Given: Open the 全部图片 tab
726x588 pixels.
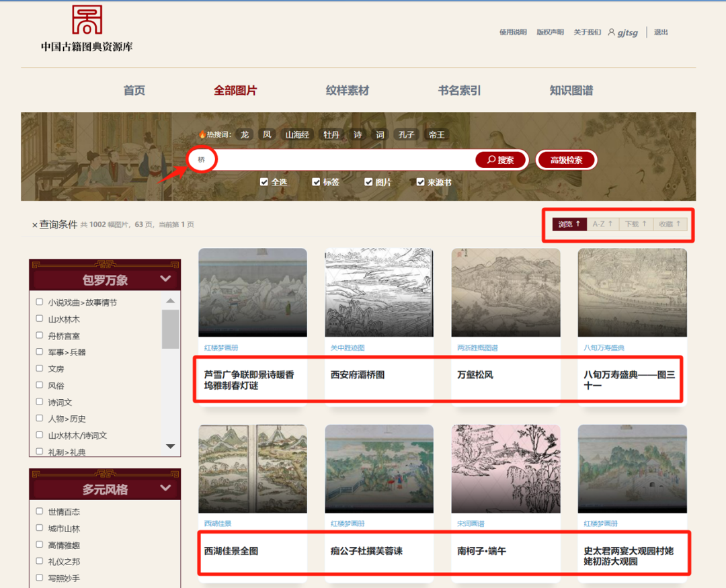Looking at the screenshot, I should tap(235, 90).
